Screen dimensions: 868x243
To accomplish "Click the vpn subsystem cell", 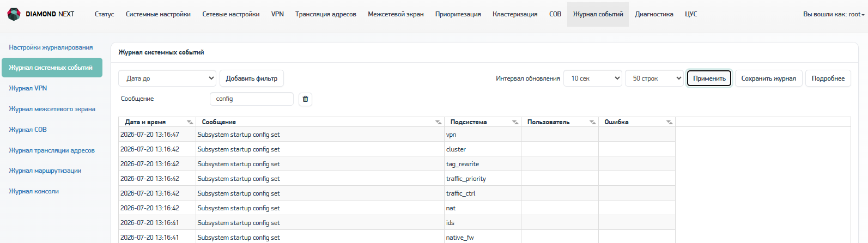I will 483,135.
